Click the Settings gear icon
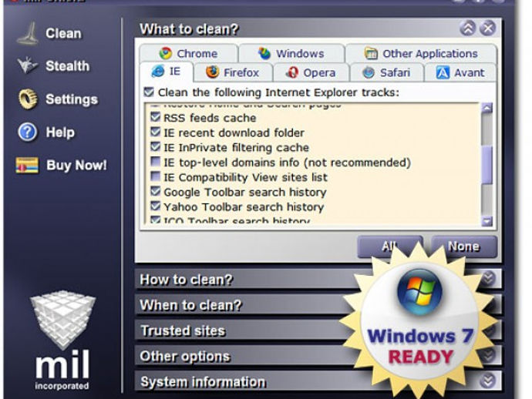 coord(28,99)
